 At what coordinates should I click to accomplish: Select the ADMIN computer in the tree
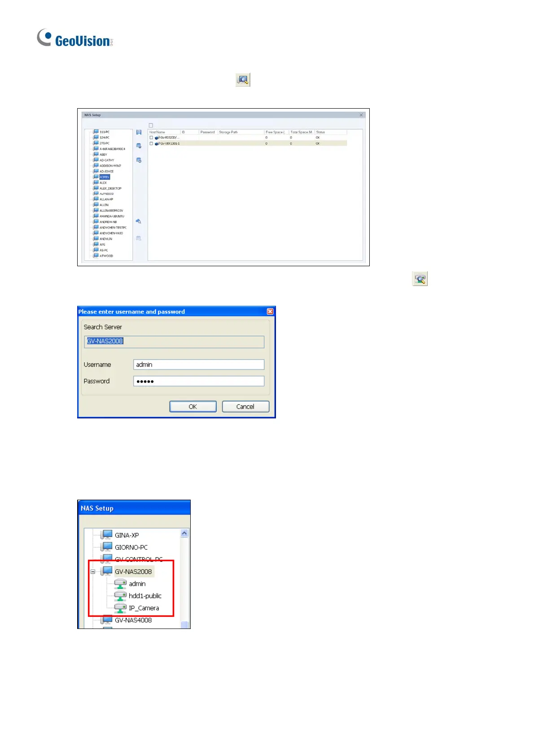(x=105, y=177)
